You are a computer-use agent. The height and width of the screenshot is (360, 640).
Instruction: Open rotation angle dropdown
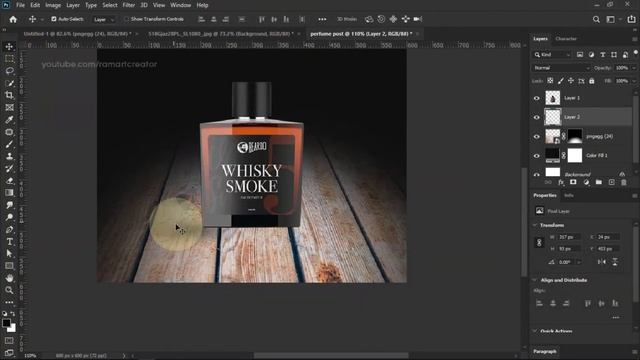pos(579,262)
